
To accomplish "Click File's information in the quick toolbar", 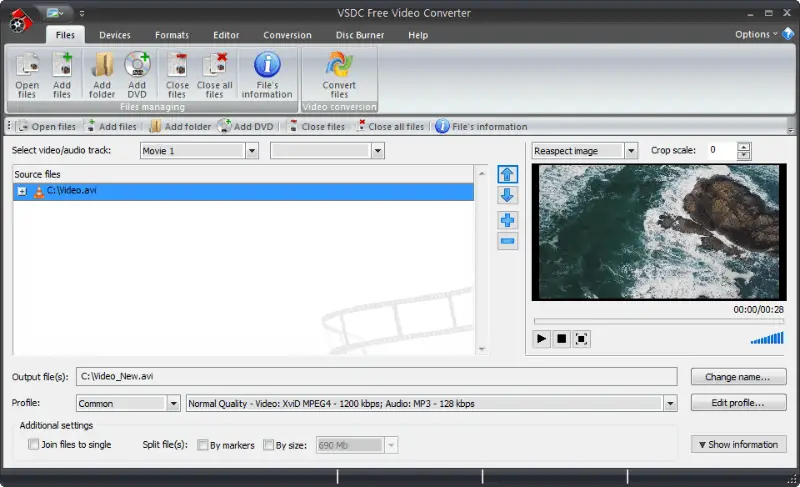I will (x=481, y=126).
